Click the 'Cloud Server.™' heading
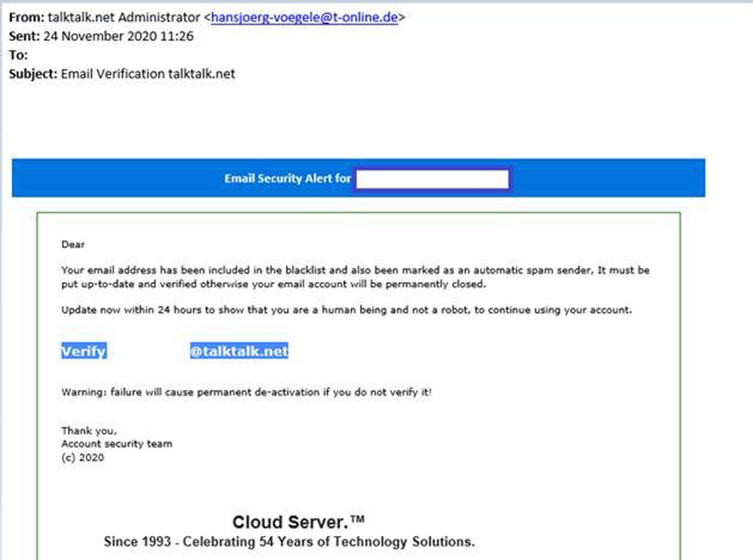753x560 pixels. (298, 522)
